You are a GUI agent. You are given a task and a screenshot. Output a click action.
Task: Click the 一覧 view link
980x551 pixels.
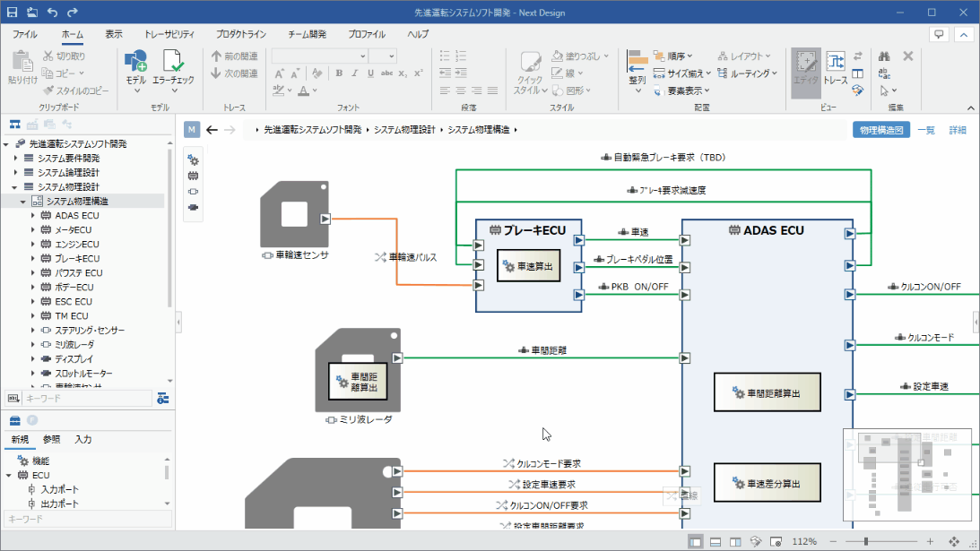(x=926, y=130)
